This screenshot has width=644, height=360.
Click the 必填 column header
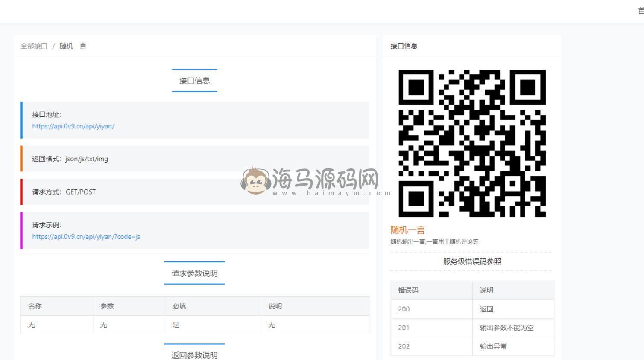tap(213, 306)
